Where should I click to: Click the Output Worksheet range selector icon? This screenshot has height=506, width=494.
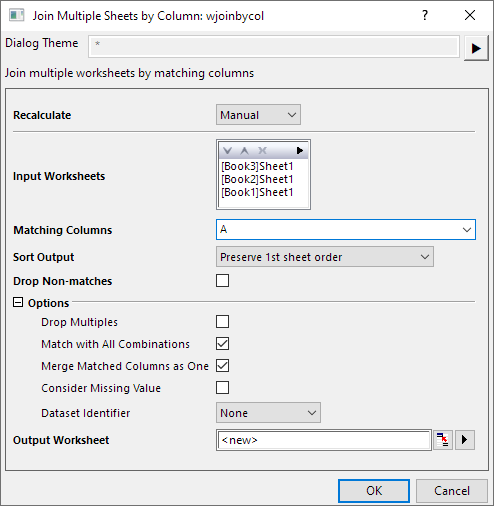pyautogui.click(x=443, y=440)
